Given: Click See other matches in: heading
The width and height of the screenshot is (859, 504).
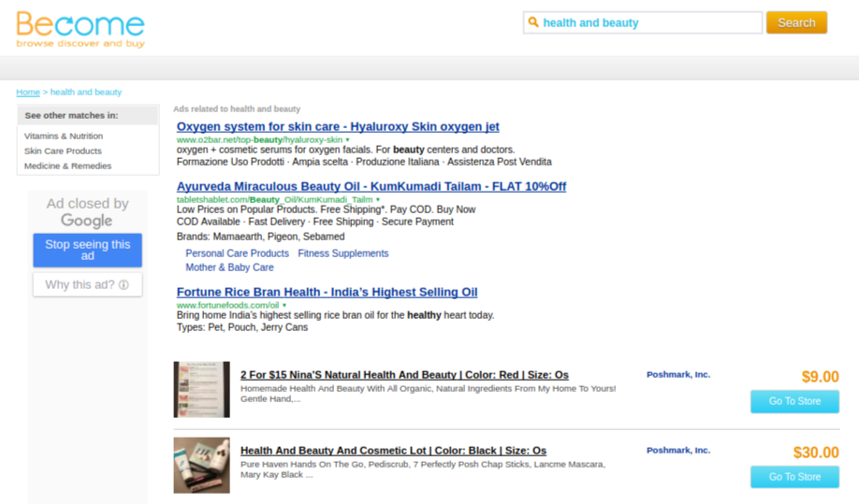Looking at the screenshot, I should click(x=71, y=115).
